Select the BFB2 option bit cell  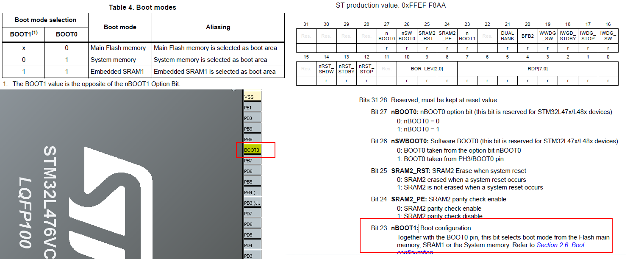527,36
